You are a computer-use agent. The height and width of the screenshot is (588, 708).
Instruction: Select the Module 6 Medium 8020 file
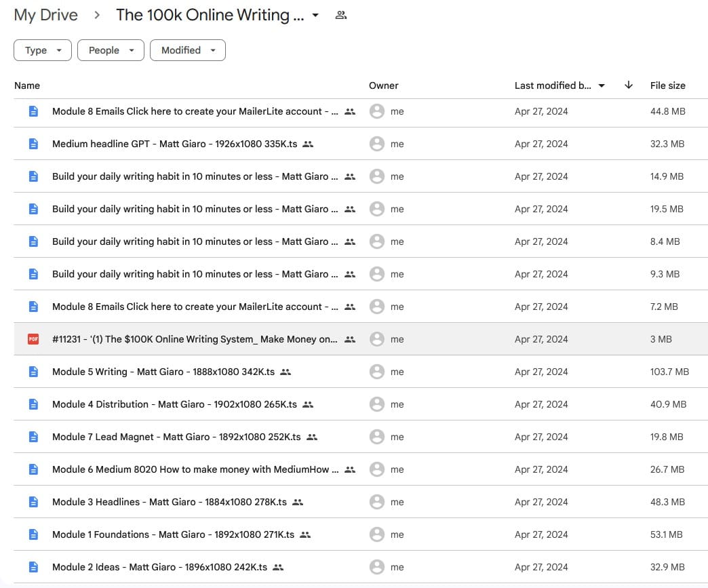[x=195, y=469]
